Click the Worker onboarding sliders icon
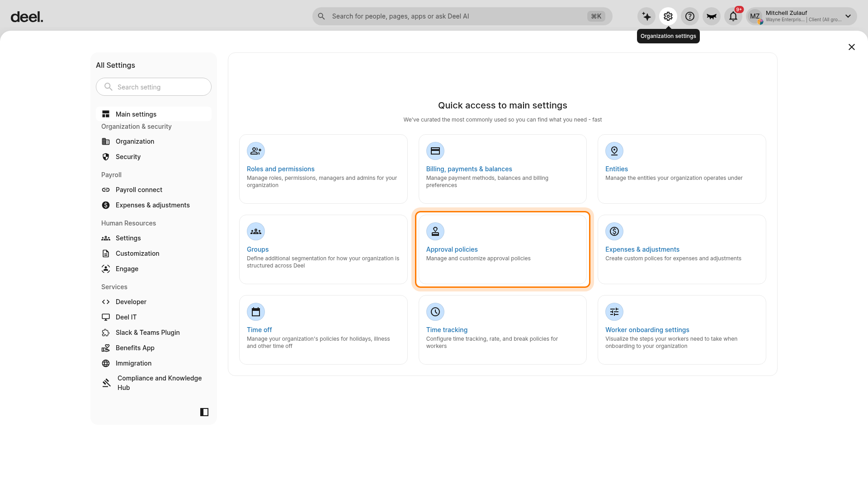Viewport: 868px width, 488px height. point(614,312)
